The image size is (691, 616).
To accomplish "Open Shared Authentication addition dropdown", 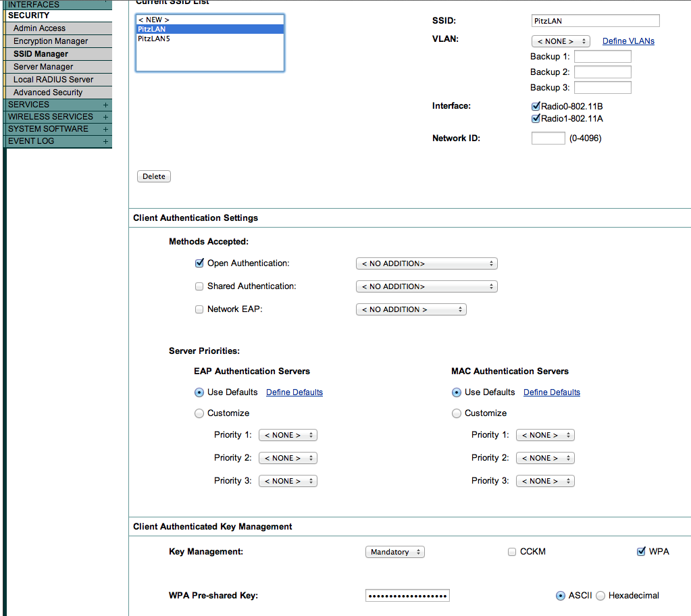I will coord(427,286).
